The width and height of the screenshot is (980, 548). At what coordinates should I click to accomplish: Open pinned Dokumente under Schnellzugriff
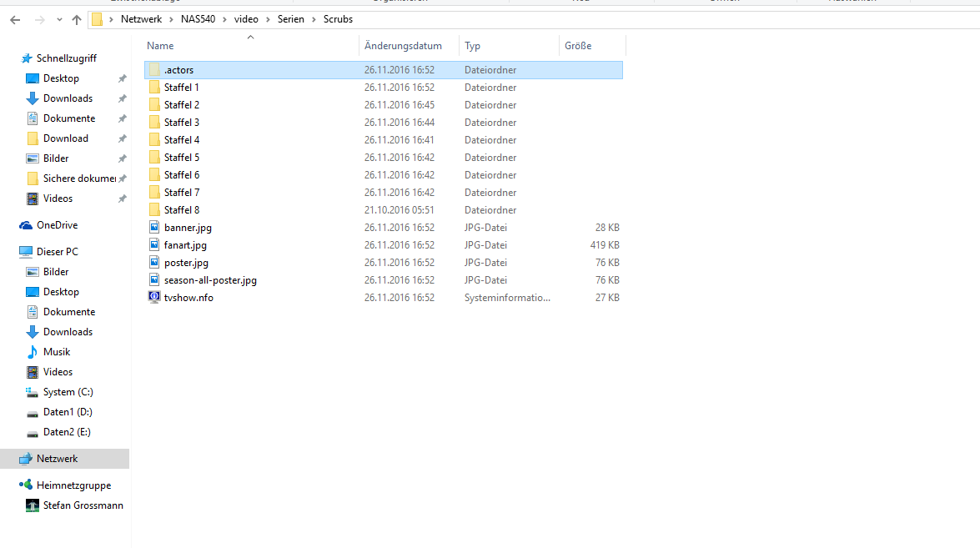(x=68, y=118)
